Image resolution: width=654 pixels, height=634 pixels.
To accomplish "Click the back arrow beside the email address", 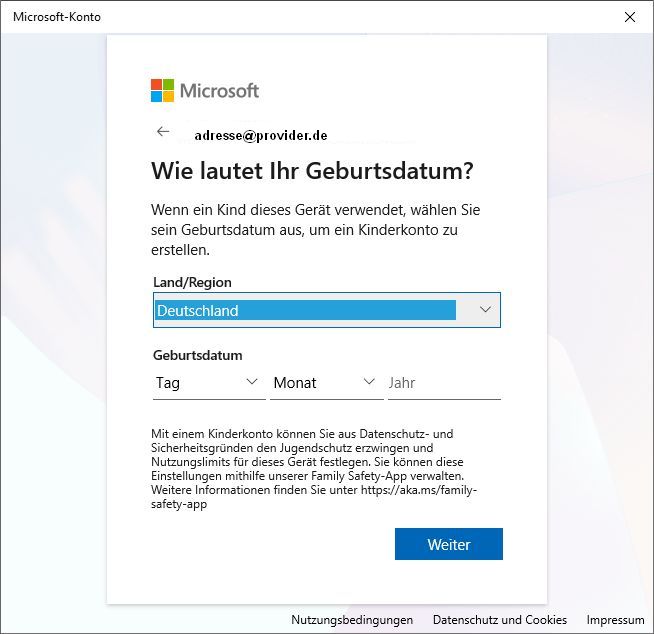I will 163,132.
